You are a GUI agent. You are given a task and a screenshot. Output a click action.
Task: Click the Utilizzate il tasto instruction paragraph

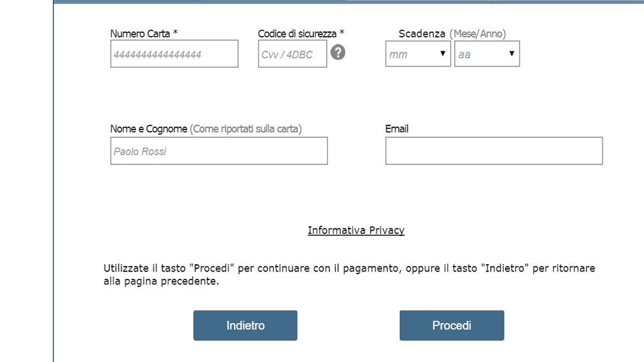349,275
